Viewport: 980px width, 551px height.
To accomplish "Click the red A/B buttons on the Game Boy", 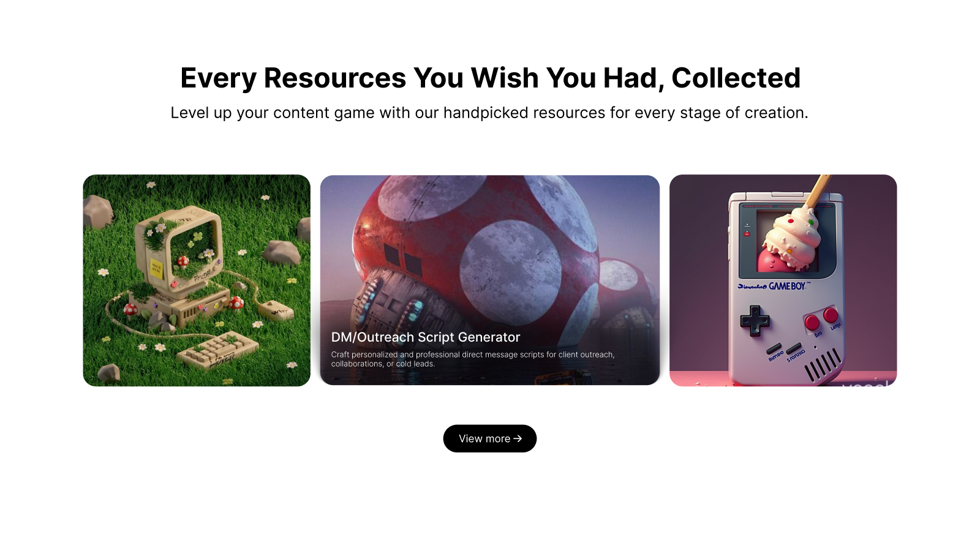I will tap(821, 319).
